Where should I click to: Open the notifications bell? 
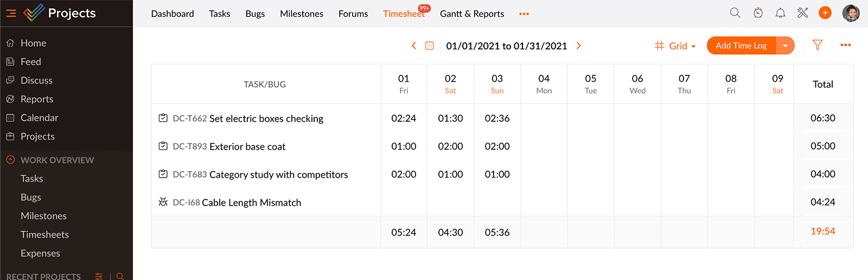[780, 13]
